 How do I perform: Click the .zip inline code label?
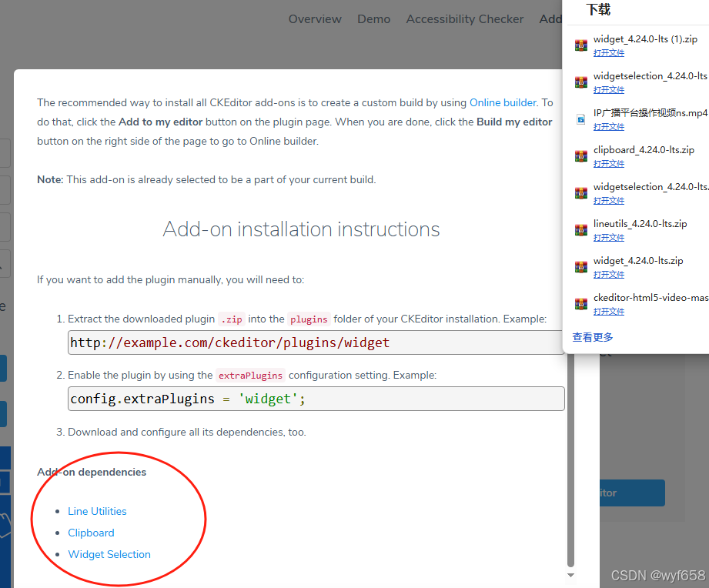coord(232,319)
